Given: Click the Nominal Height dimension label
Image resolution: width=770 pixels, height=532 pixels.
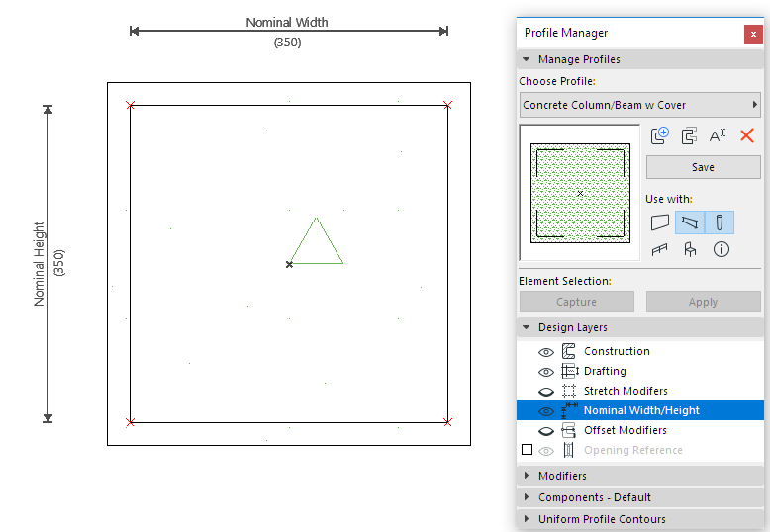Looking at the screenshot, I should [39, 264].
